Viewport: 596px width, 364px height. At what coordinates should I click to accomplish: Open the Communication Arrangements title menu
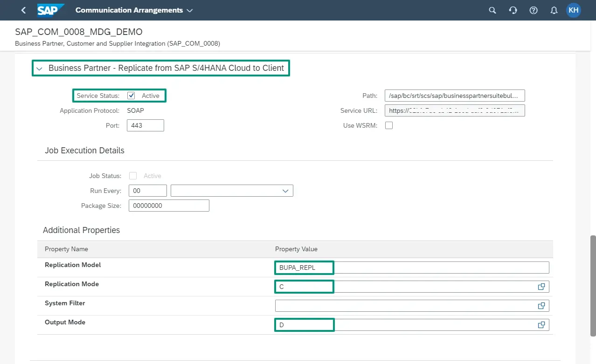point(134,10)
